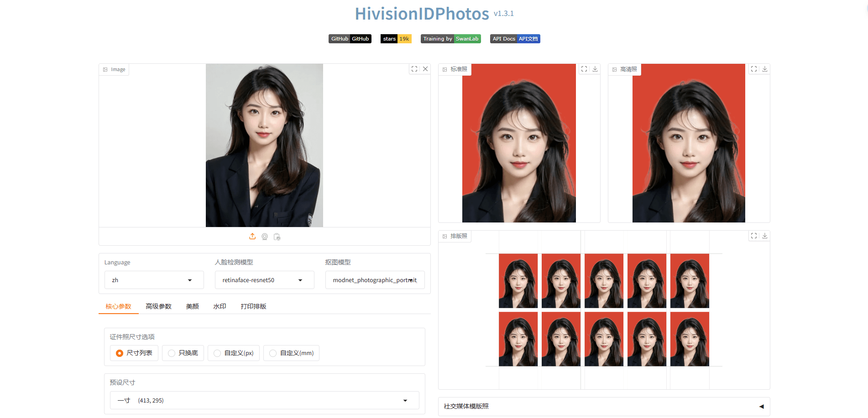Click the upload image icon below input photo
The width and height of the screenshot is (868, 418).
pos(252,237)
